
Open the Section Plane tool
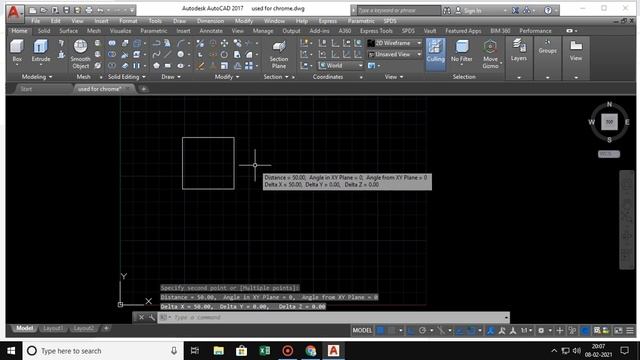click(x=279, y=54)
